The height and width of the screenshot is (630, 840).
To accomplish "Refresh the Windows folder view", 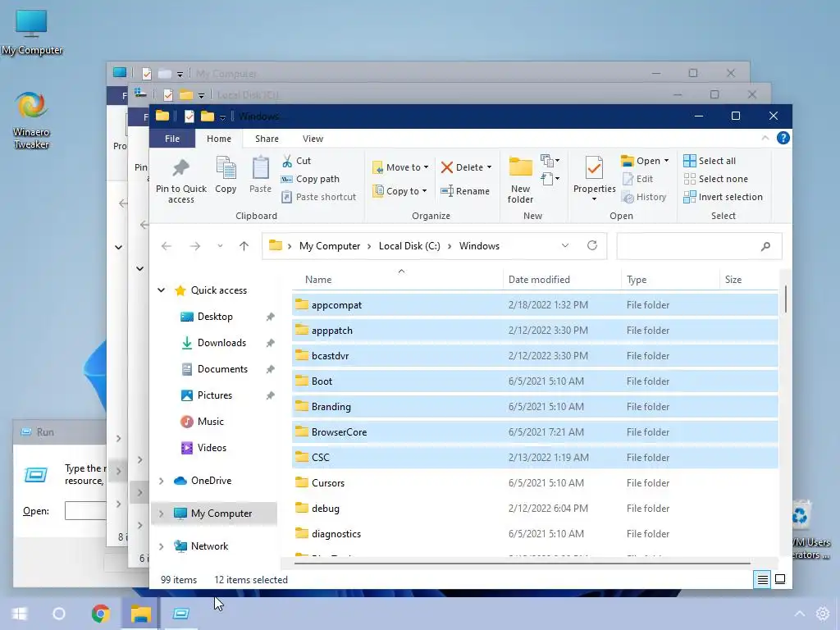I will tap(592, 245).
